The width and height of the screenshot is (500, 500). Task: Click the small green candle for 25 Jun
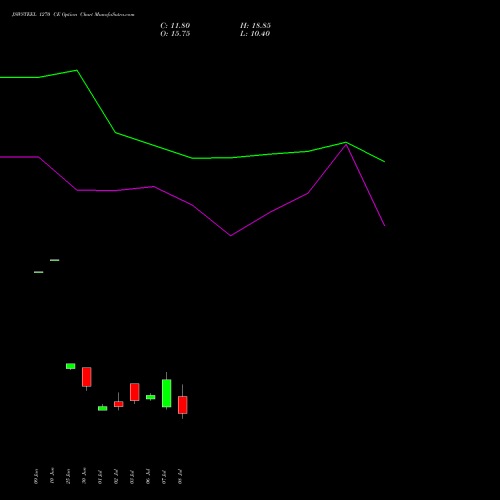pyautogui.click(x=71, y=366)
